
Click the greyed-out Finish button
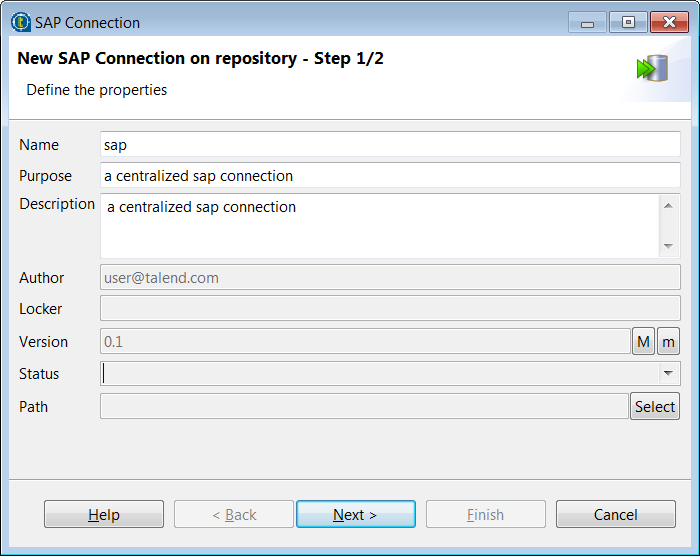click(x=485, y=515)
